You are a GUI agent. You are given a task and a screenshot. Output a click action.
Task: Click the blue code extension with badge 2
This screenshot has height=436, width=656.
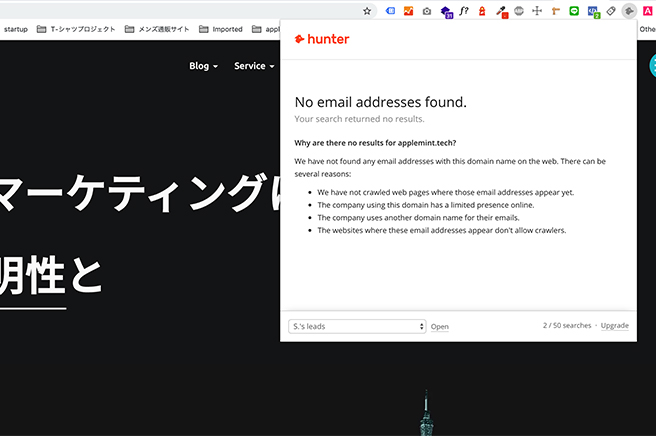(x=593, y=12)
